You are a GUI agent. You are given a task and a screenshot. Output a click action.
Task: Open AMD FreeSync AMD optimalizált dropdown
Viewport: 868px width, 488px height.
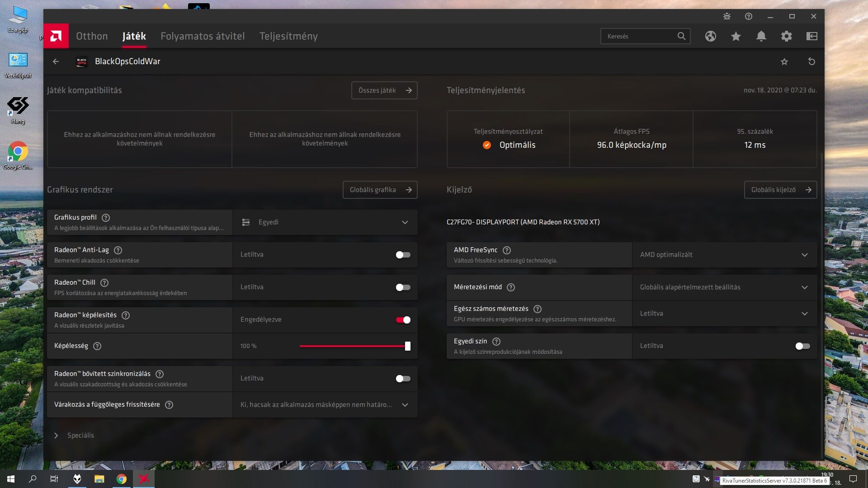pos(725,255)
